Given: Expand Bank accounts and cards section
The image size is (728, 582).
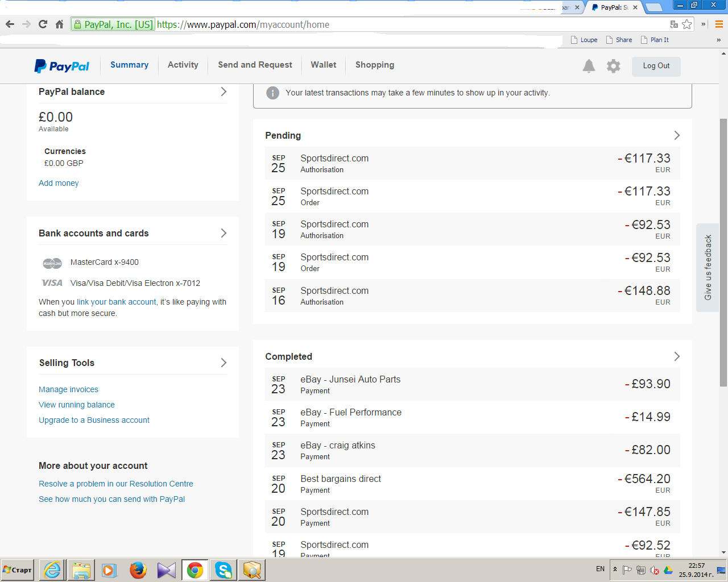Looking at the screenshot, I should click(224, 233).
